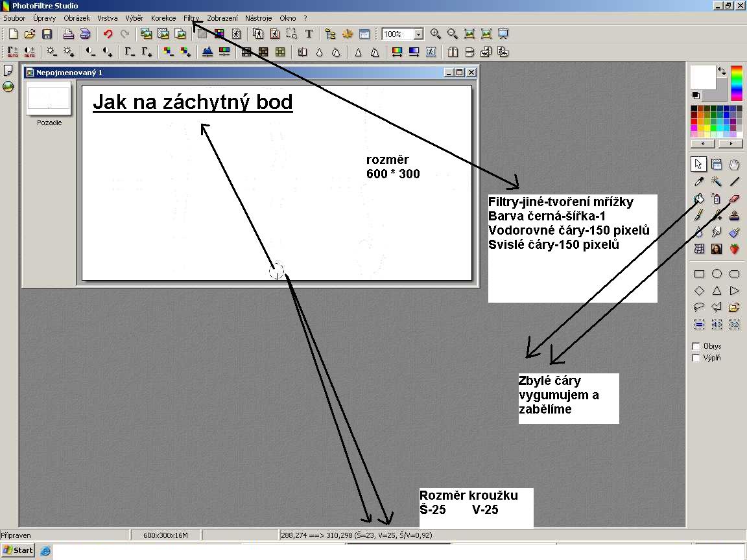This screenshot has height=560, width=747.
Task: Choose the Ellipse selection shape
Action: 717,274
